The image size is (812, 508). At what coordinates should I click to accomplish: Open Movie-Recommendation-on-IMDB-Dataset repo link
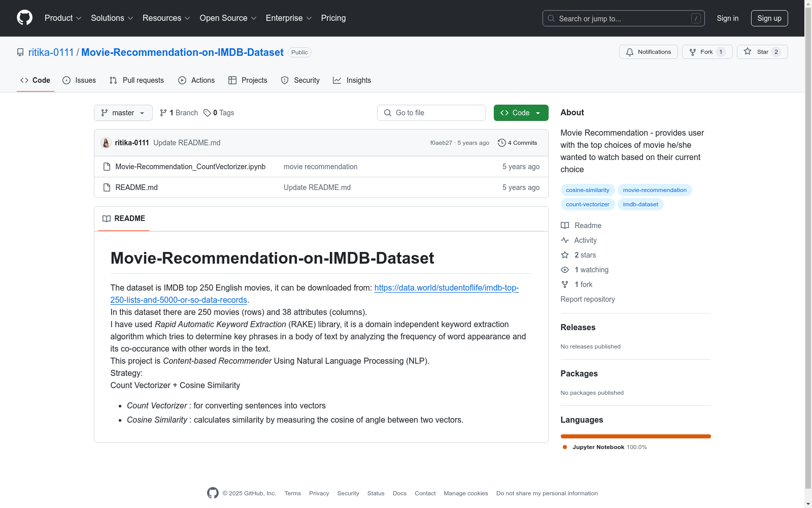(182, 52)
